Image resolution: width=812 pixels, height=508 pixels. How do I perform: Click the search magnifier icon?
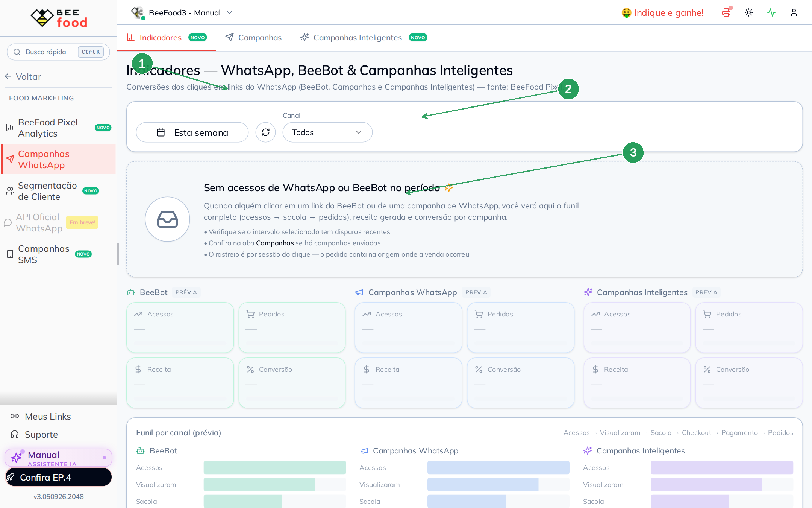tap(17, 52)
